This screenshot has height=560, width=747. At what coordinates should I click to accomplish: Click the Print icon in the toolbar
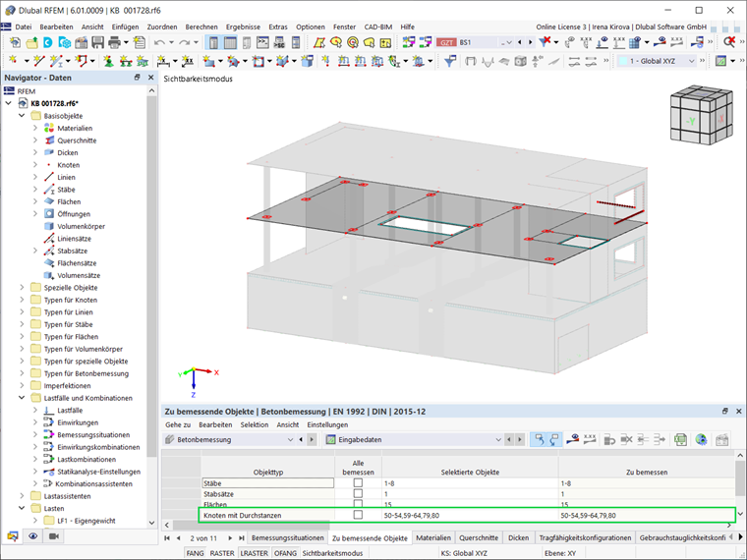pyautogui.click(x=114, y=42)
